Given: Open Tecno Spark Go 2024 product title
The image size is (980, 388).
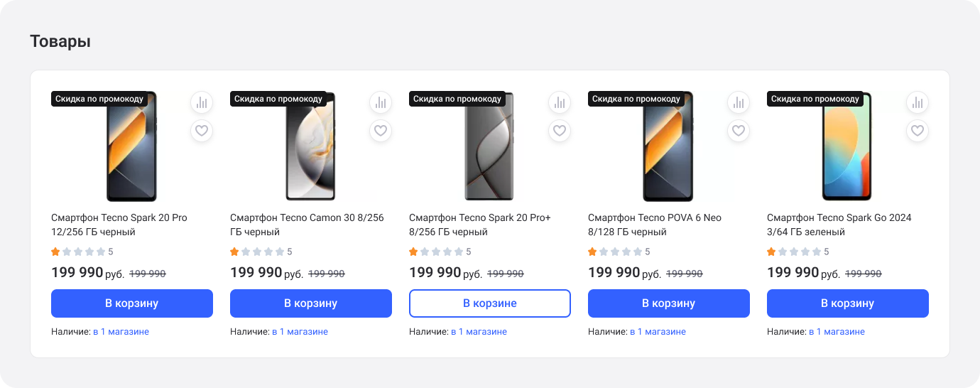Looking at the screenshot, I should point(839,225).
